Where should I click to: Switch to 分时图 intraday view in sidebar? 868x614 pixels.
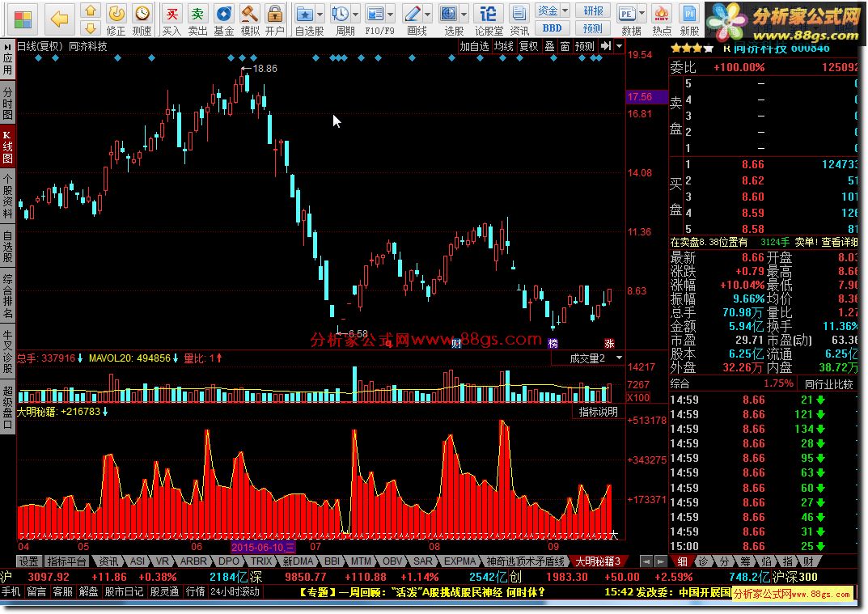click(x=7, y=103)
